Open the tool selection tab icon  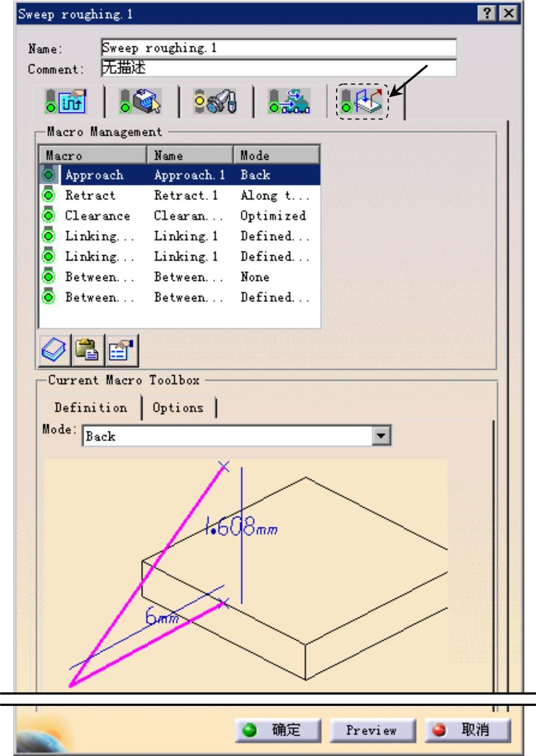(216, 101)
